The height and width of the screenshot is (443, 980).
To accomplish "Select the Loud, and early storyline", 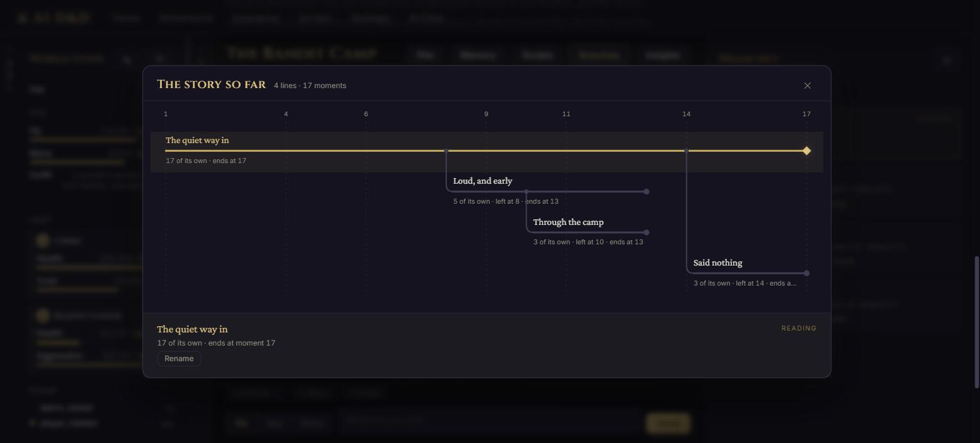I will tap(482, 181).
